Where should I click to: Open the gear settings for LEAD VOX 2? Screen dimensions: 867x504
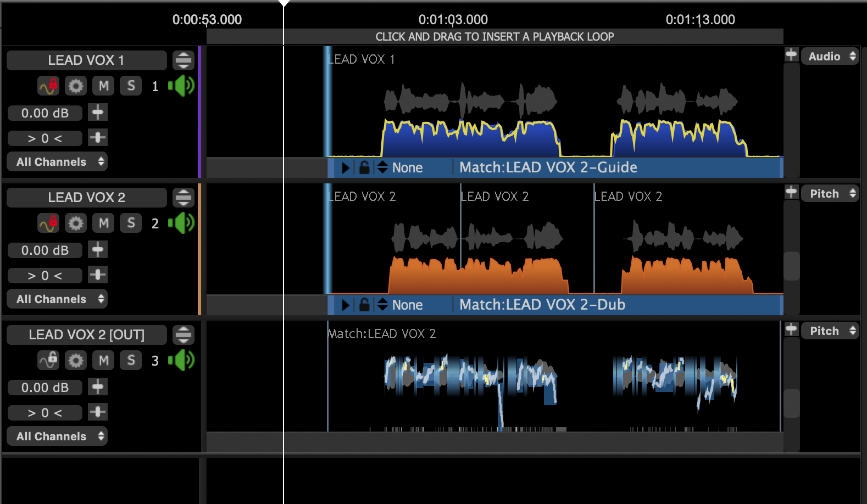tap(76, 223)
